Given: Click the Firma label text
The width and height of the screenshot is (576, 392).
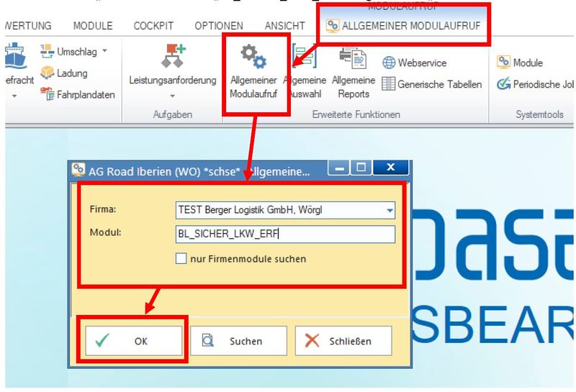Looking at the screenshot, I should click(103, 209).
